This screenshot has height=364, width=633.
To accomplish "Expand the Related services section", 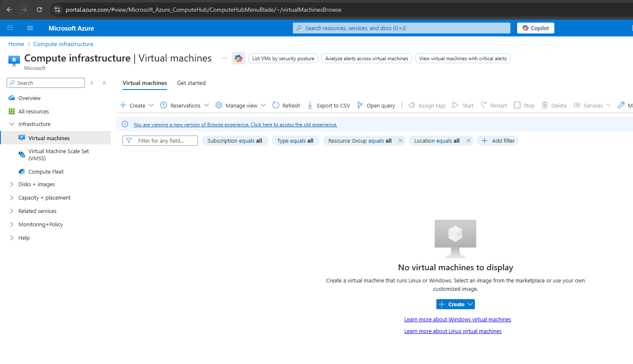I will point(12,211).
